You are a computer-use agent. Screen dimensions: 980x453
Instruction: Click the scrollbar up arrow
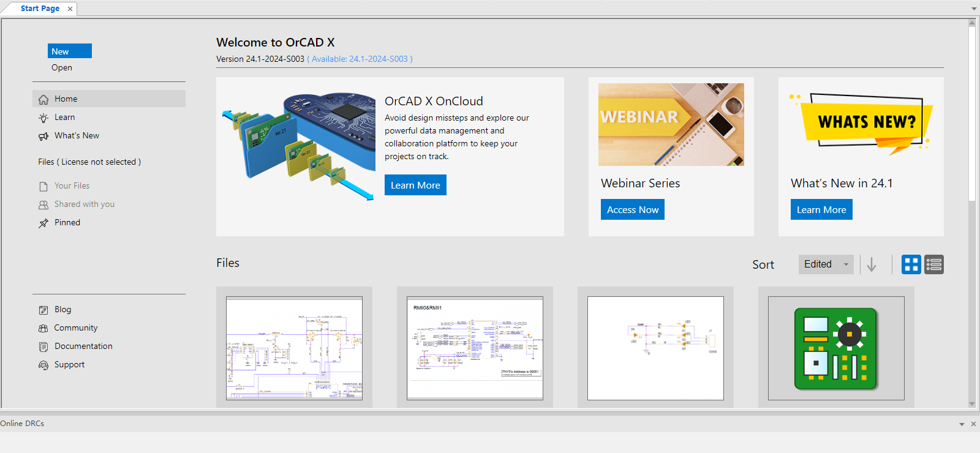[972, 23]
